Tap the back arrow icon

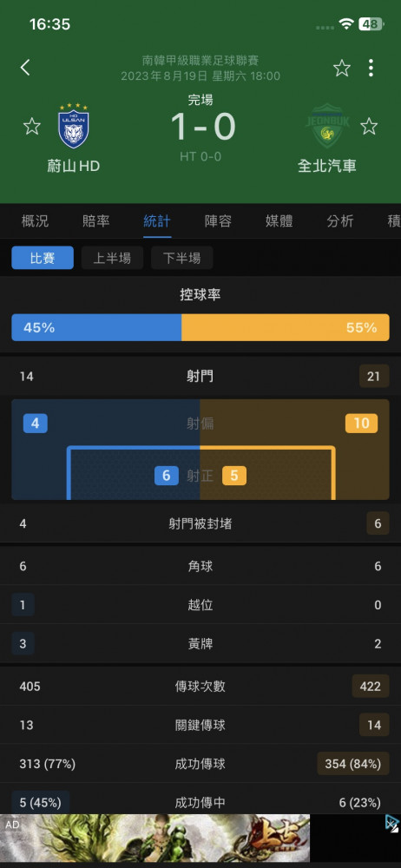click(x=25, y=68)
